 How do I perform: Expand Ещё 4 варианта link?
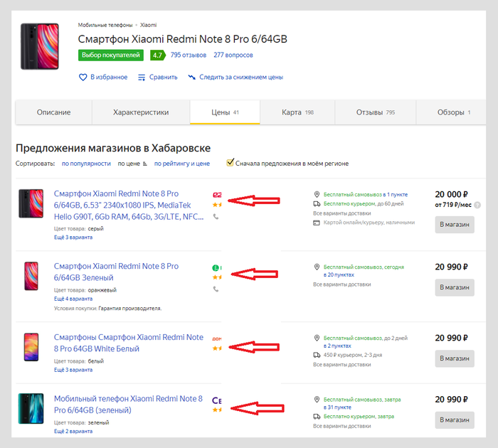pos(73,299)
